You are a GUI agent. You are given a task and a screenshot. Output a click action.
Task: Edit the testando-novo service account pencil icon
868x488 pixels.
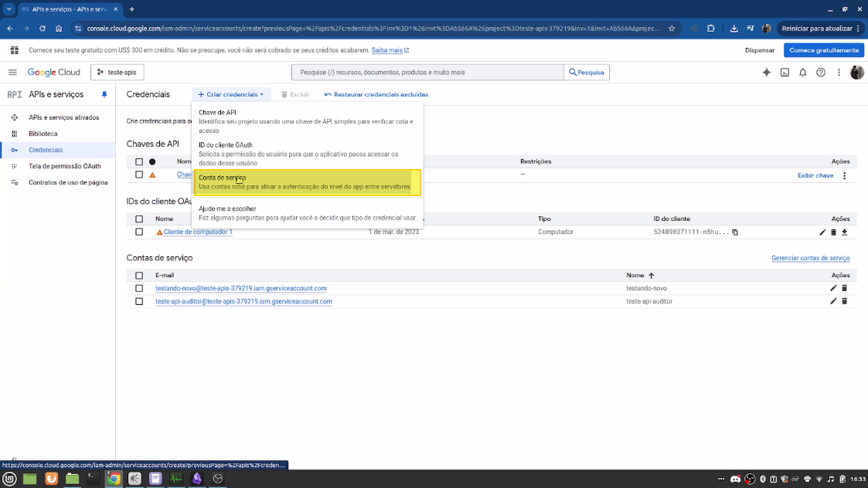(x=833, y=288)
